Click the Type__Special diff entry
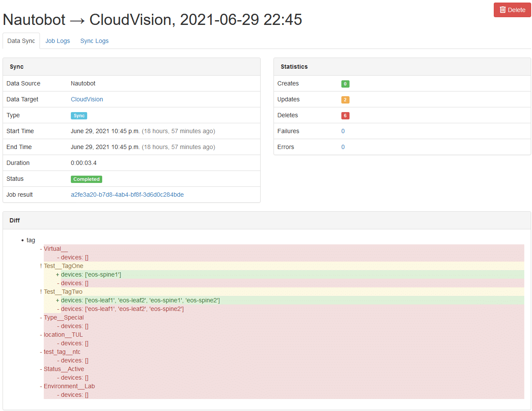Image resolution: width=532 pixels, height=411 pixels. [x=64, y=317]
